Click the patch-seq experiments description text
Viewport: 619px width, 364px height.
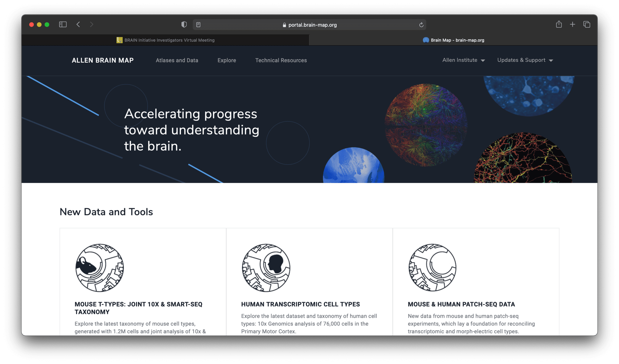[x=471, y=324]
